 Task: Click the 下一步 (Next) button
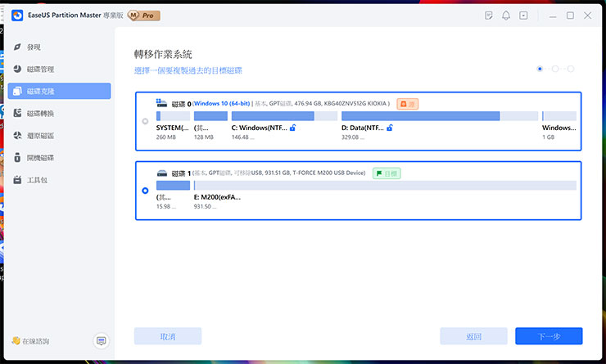coord(549,336)
